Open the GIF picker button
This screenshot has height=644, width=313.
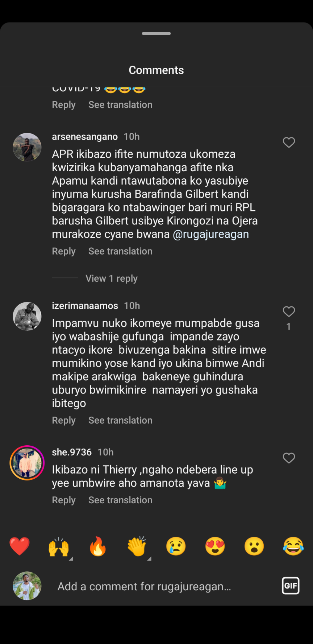coord(291,586)
